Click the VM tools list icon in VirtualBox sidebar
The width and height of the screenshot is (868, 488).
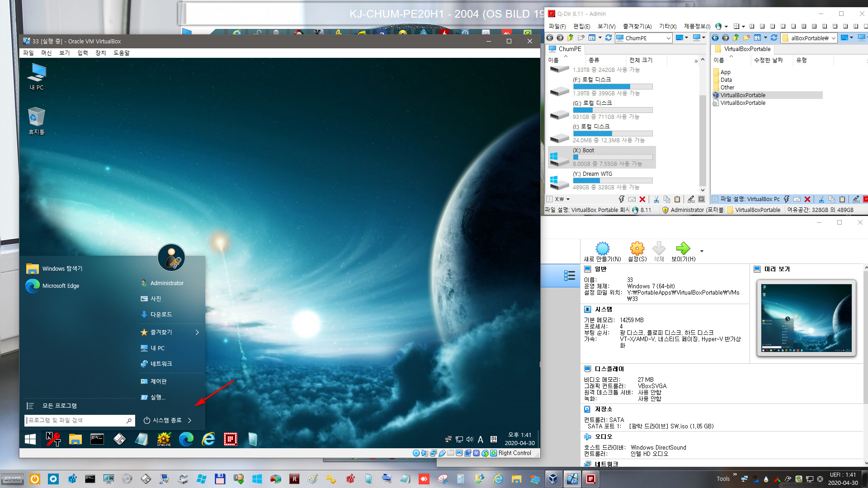coord(569,275)
